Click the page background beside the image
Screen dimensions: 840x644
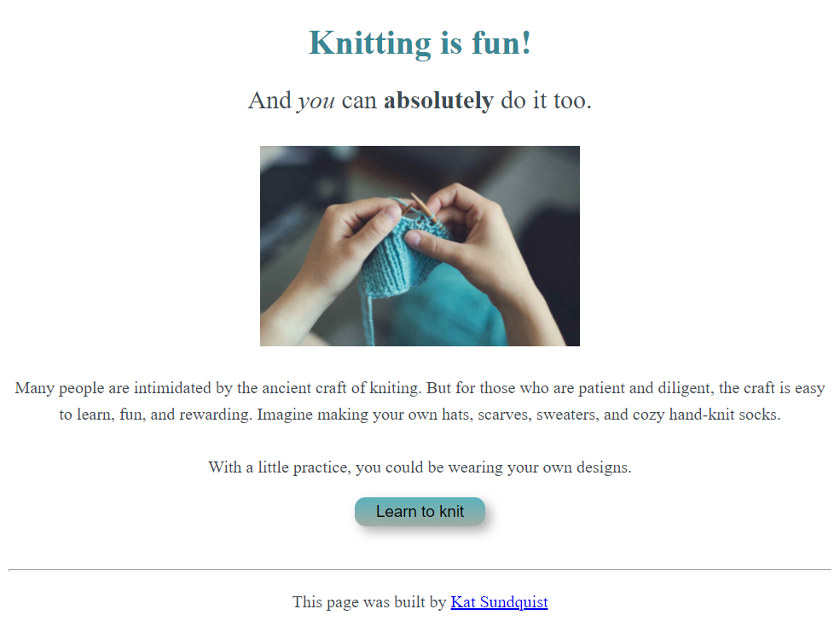[128, 246]
